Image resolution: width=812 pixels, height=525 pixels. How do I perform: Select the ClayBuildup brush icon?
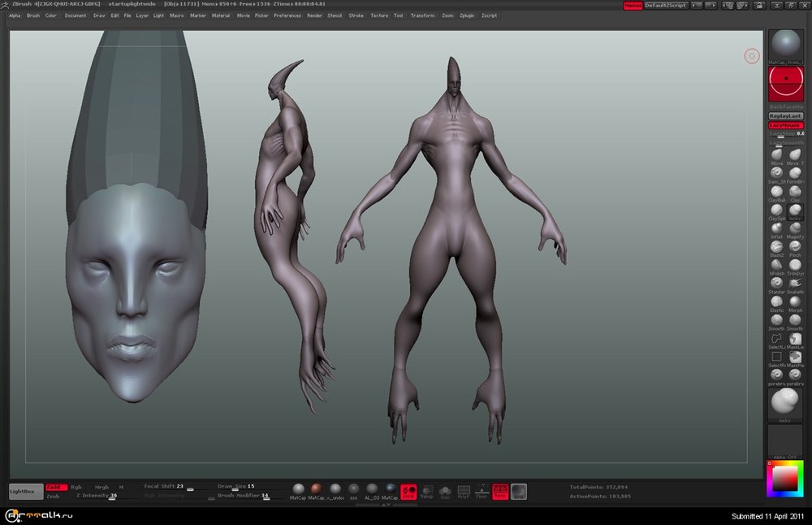776,191
